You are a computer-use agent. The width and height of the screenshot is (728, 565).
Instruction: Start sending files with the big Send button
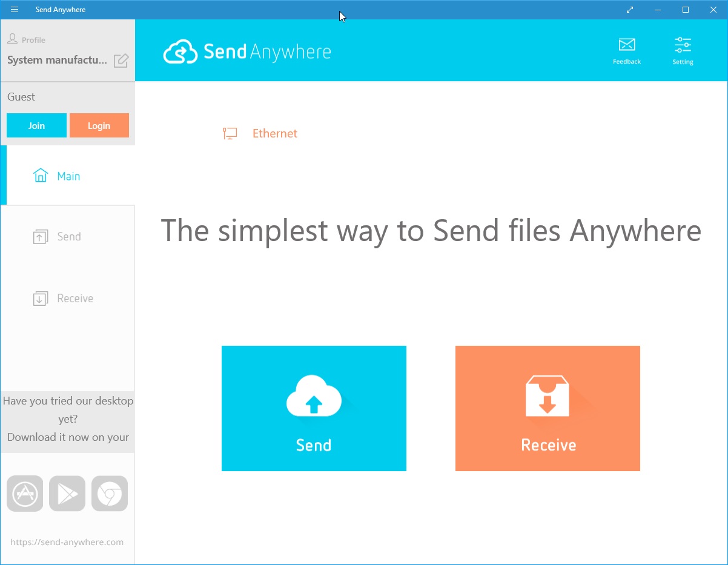pos(314,408)
